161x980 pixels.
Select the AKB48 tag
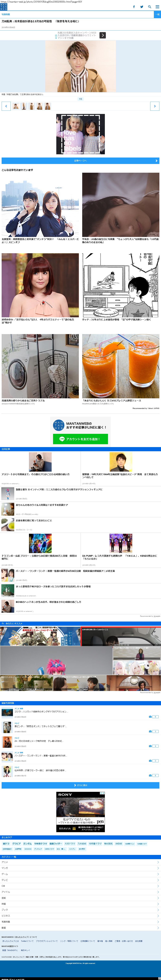click(x=119, y=844)
